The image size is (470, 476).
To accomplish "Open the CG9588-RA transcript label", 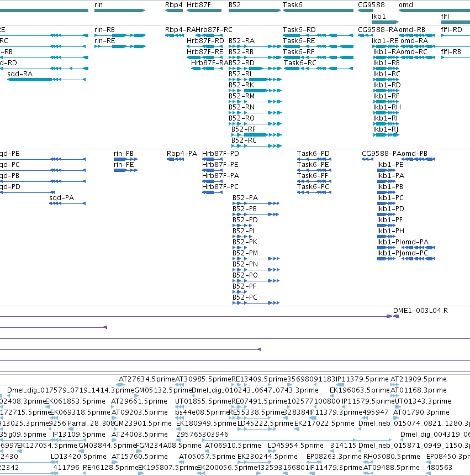I will (378, 30).
